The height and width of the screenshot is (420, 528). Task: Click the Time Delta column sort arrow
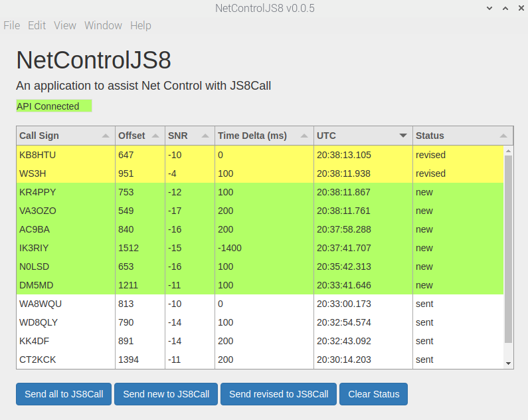(x=304, y=136)
